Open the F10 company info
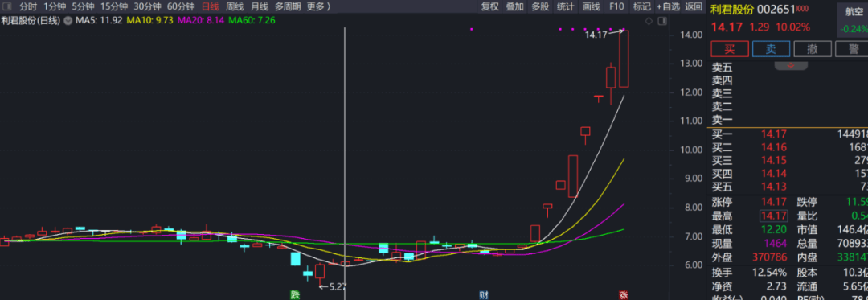The width and height of the screenshot is (868, 300). tap(616, 7)
